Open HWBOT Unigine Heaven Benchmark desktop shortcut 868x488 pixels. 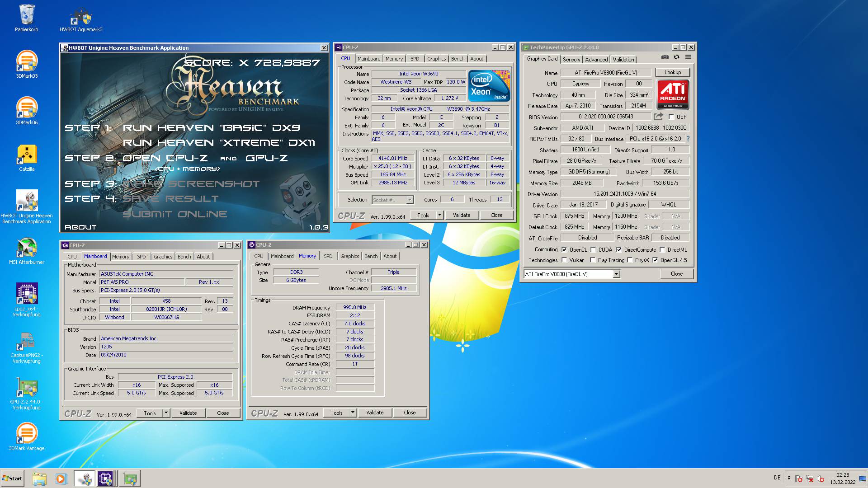click(27, 206)
